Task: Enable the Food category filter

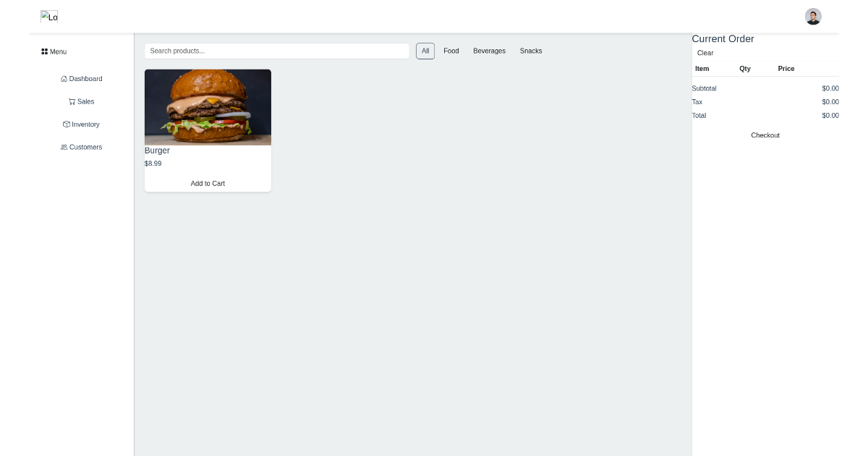Action: (451, 51)
